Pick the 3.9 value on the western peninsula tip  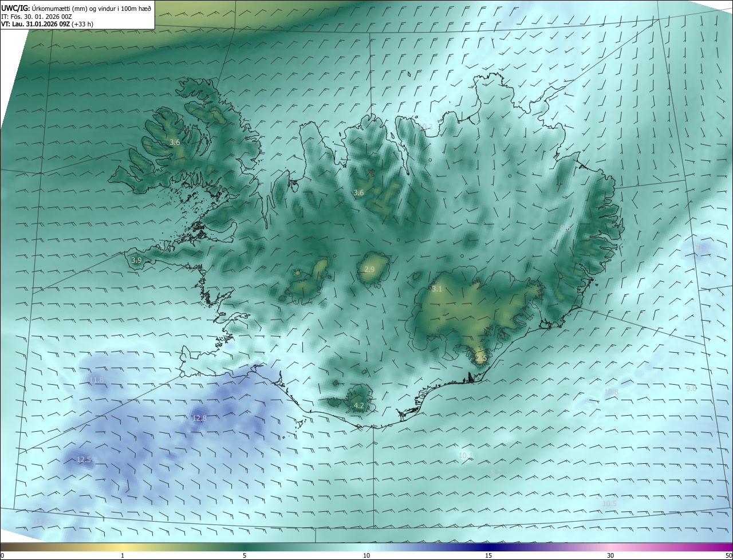(x=136, y=261)
